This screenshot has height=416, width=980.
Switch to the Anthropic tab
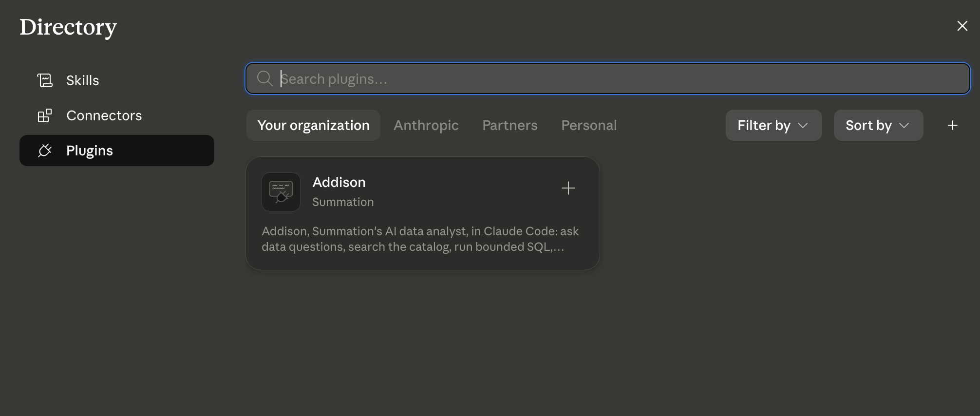click(x=426, y=125)
